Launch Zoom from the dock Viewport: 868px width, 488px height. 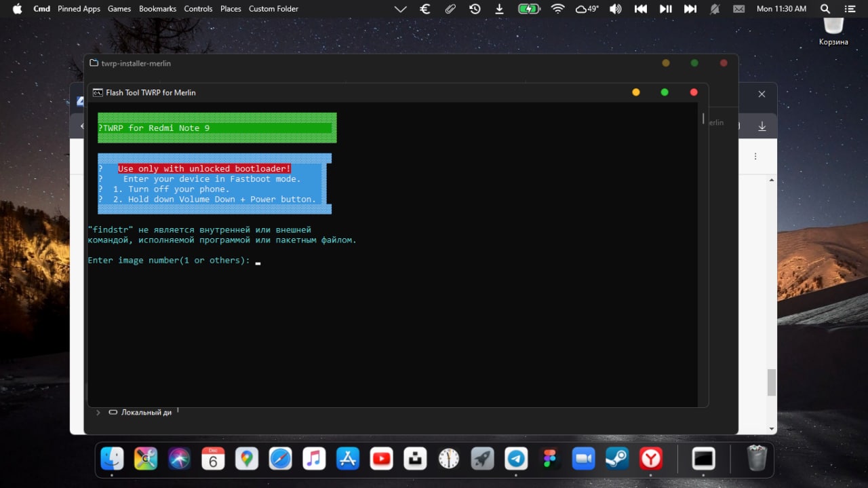(583, 459)
